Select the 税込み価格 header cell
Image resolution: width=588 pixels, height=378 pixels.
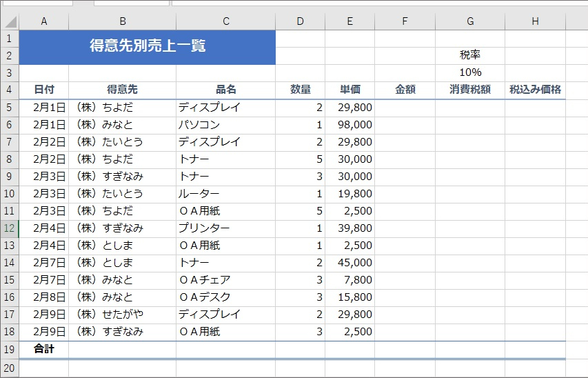click(535, 90)
